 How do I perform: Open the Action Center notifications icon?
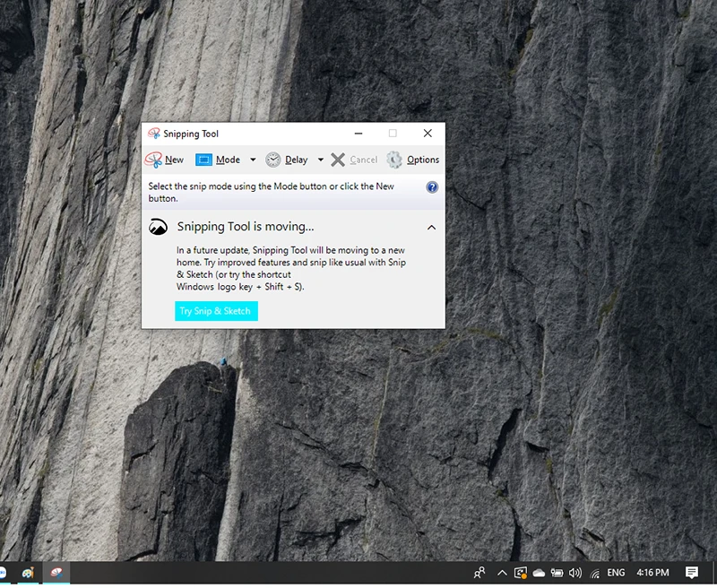pyautogui.click(x=692, y=573)
